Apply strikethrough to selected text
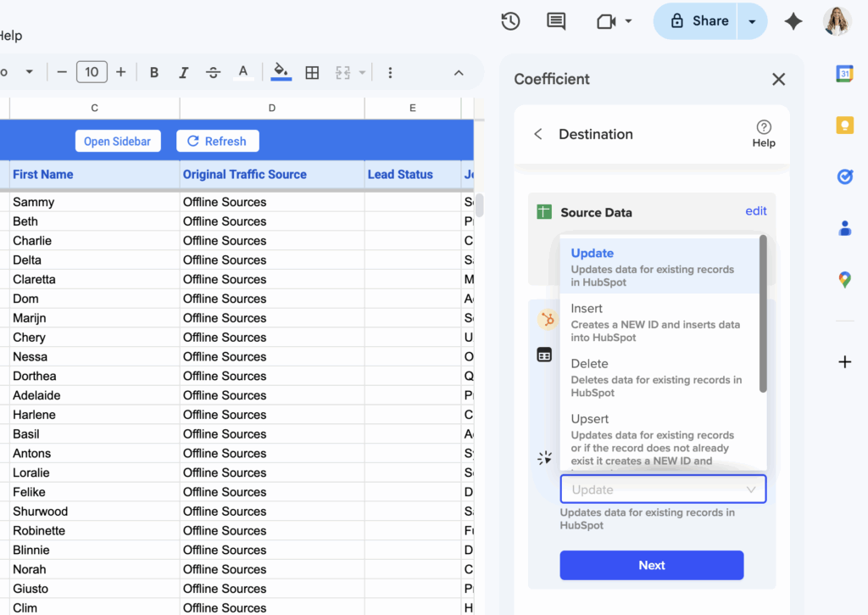Screen dimensions: 868x615 pos(213,72)
